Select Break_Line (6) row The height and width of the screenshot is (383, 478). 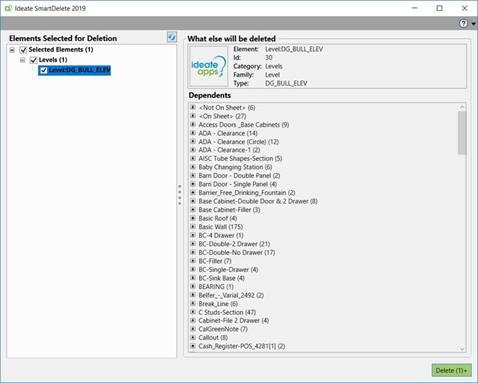click(218, 304)
